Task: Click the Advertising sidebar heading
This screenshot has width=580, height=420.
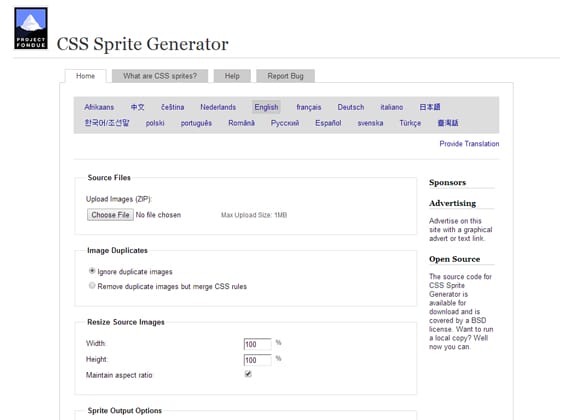Action: click(453, 203)
